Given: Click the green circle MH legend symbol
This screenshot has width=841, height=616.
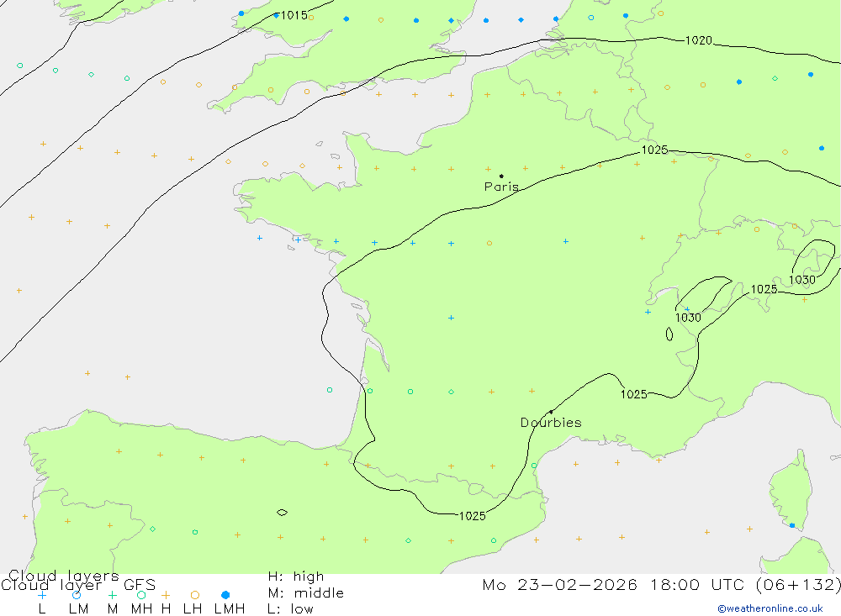Looking at the screenshot, I should 141,595.
